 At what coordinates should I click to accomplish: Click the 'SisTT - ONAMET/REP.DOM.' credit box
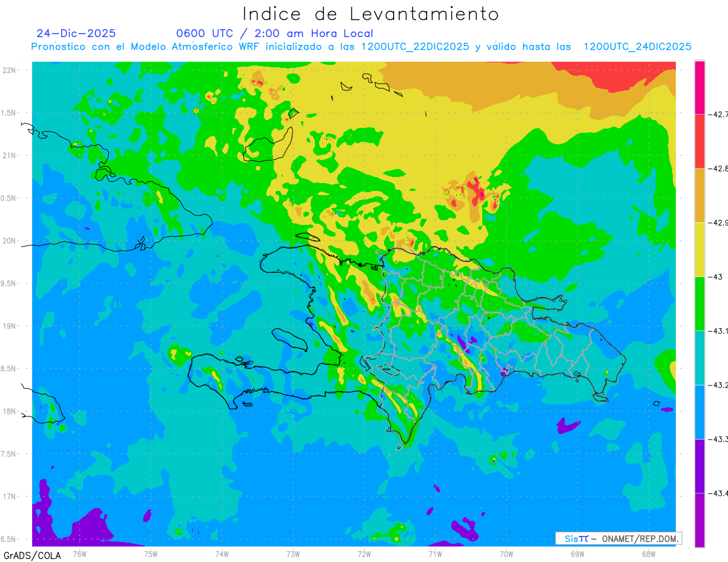coord(619,538)
